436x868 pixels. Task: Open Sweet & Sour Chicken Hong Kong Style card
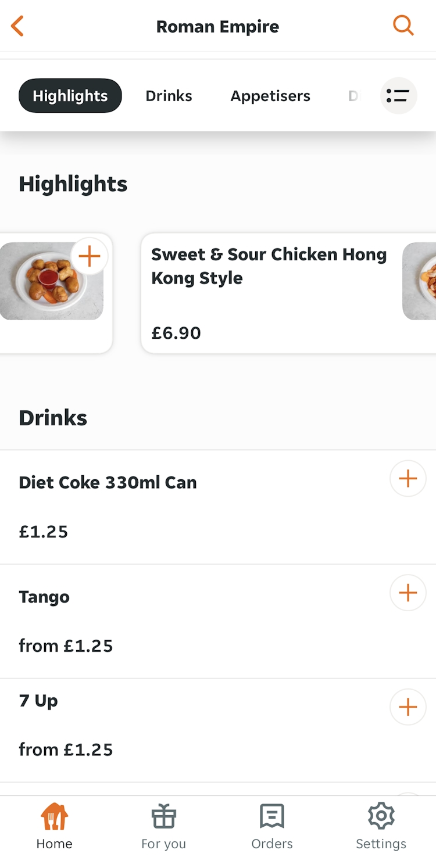[267, 293]
